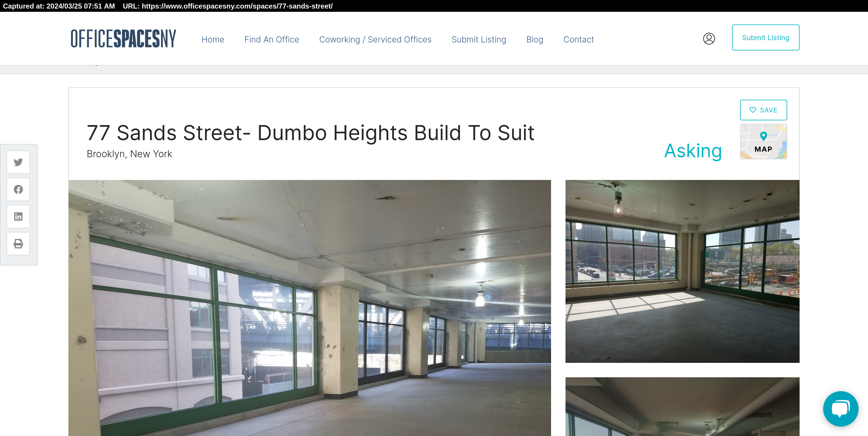Go to Find An Office

(272, 40)
